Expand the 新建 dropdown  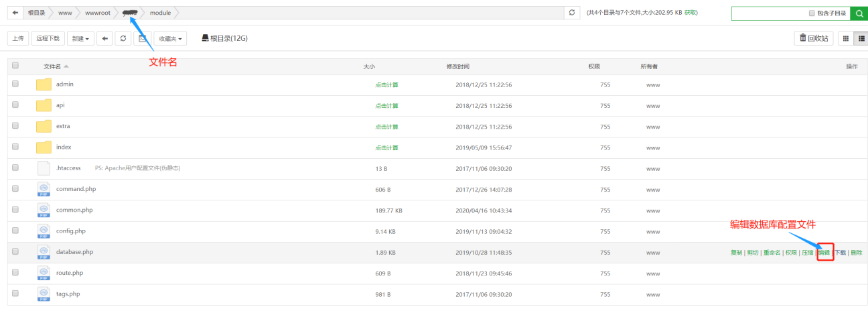[80, 39]
